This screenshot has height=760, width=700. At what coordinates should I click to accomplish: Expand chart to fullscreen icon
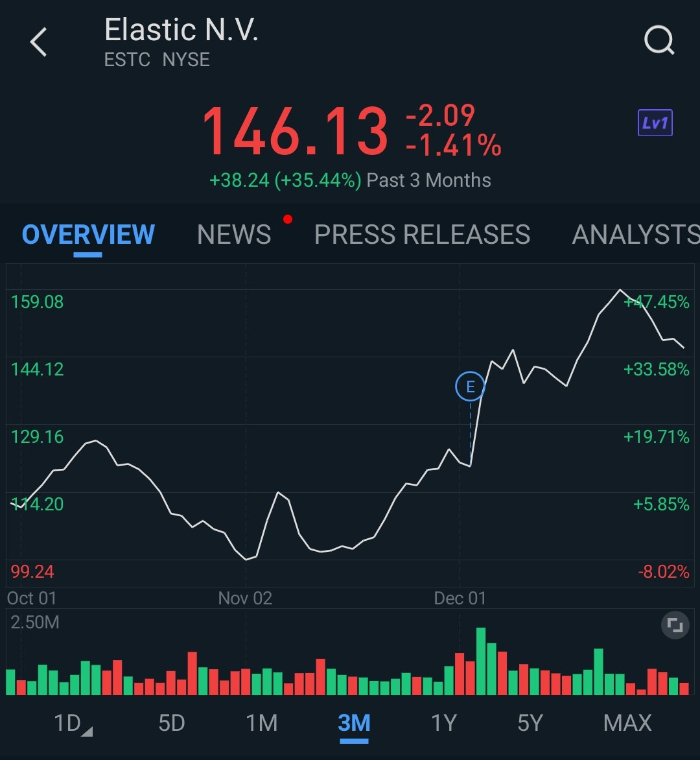pos(675,624)
